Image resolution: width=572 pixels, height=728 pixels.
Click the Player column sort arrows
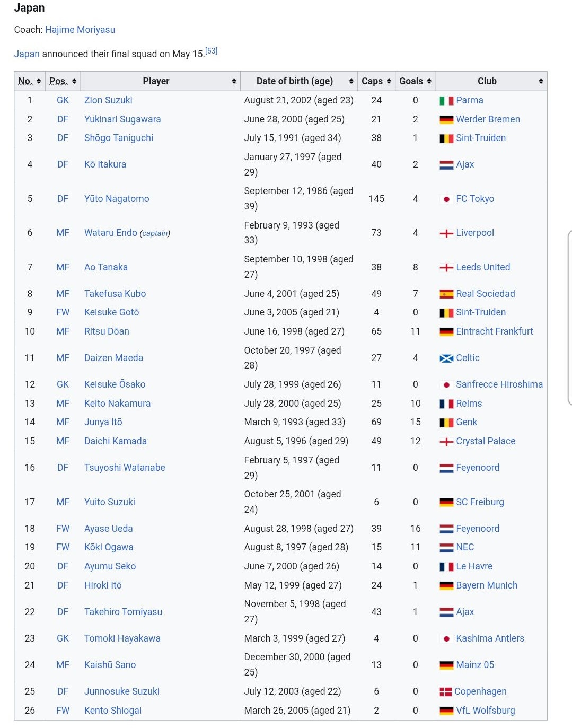click(234, 81)
